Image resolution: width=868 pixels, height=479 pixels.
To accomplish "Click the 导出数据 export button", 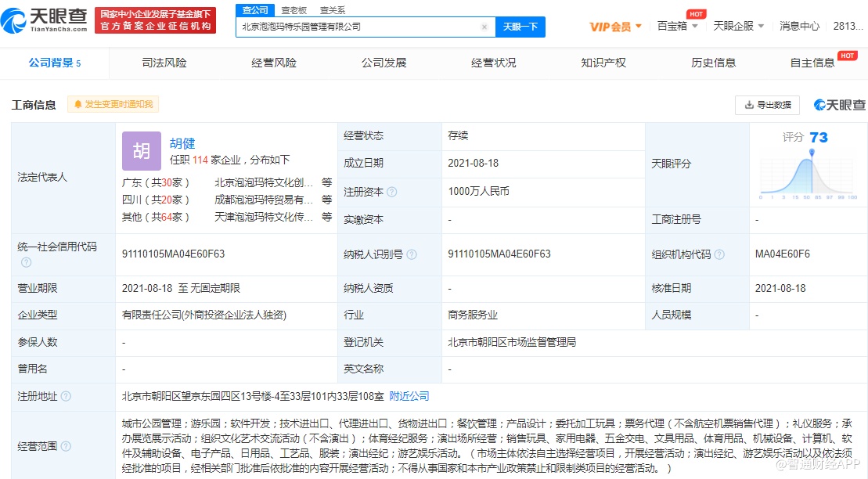I will pyautogui.click(x=767, y=105).
